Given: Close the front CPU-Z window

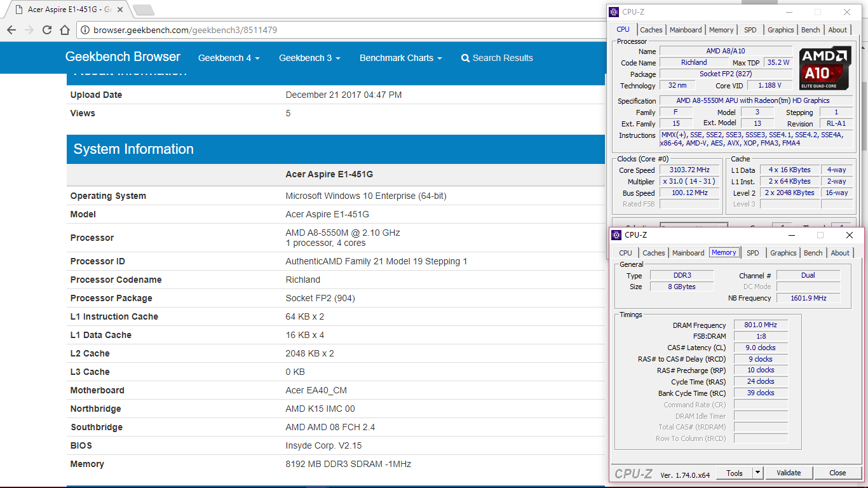Looking at the screenshot, I should pos(850,235).
